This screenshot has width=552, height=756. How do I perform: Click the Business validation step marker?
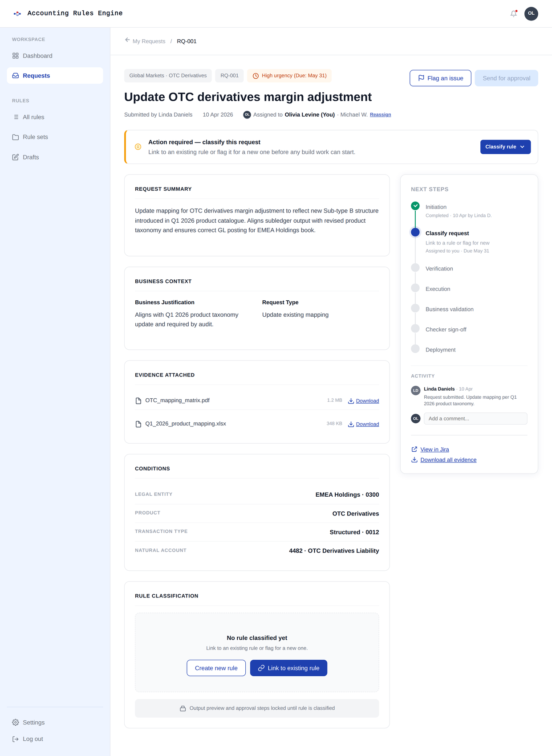click(x=415, y=308)
